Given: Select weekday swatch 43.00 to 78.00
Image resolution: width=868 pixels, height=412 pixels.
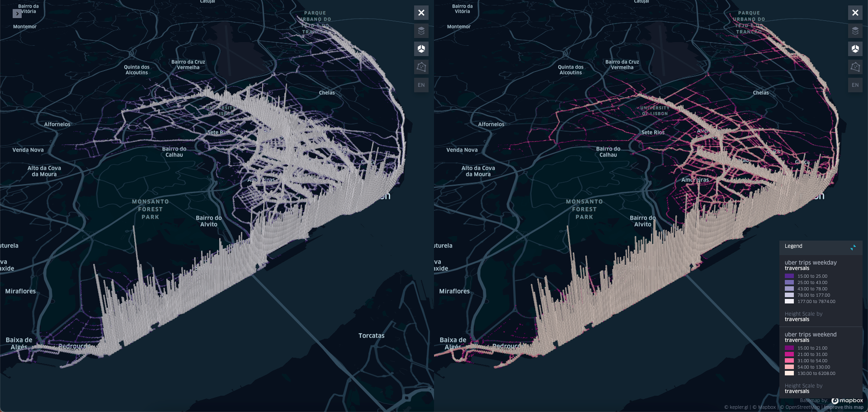Looking at the screenshot, I should click(x=789, y=289).
